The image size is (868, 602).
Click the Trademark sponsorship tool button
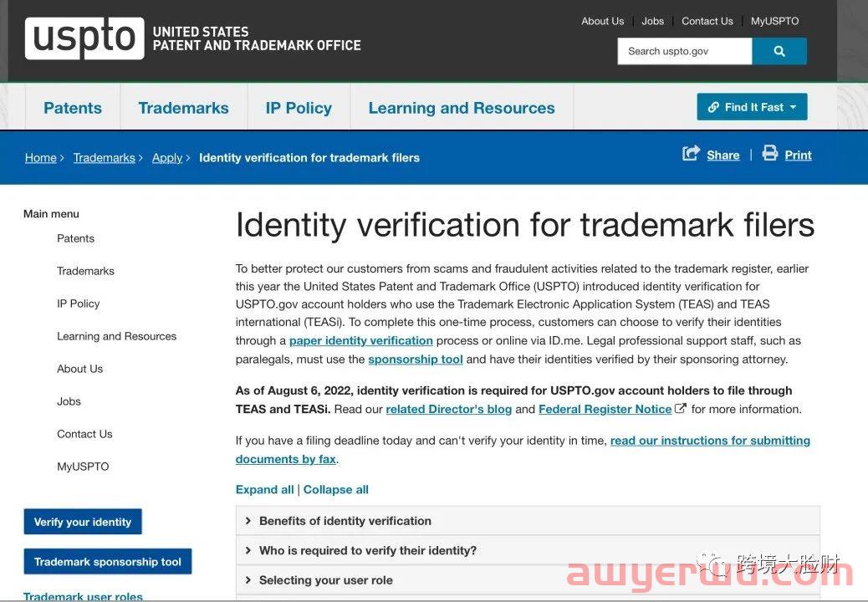(108, 562)
